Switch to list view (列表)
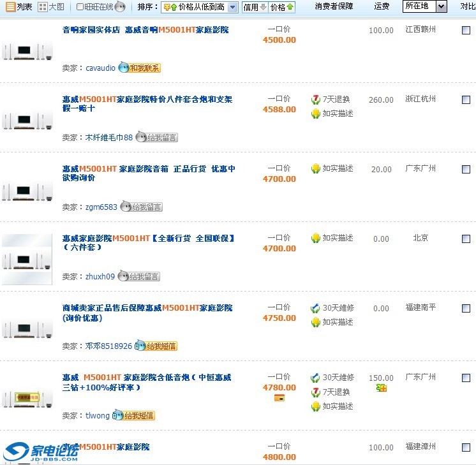The image size is (476, 465). point(19,7)
